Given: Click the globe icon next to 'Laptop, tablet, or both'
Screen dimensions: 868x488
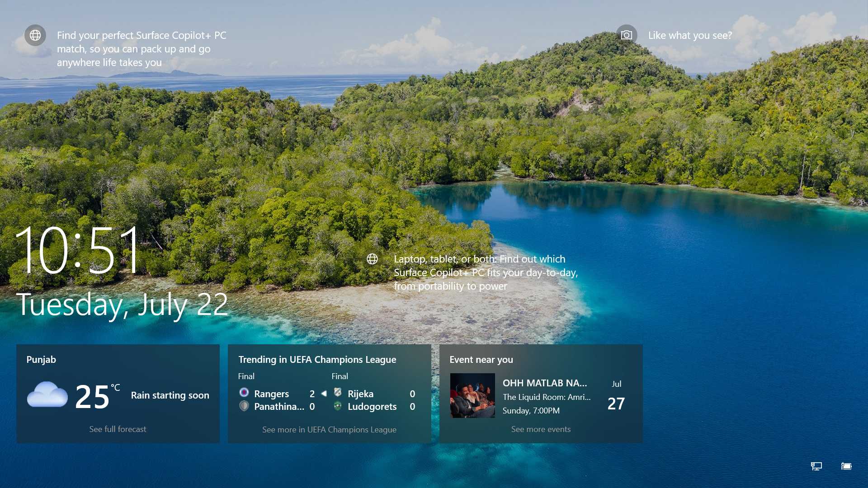Looking at the screenshot, I should coord(372,259).
